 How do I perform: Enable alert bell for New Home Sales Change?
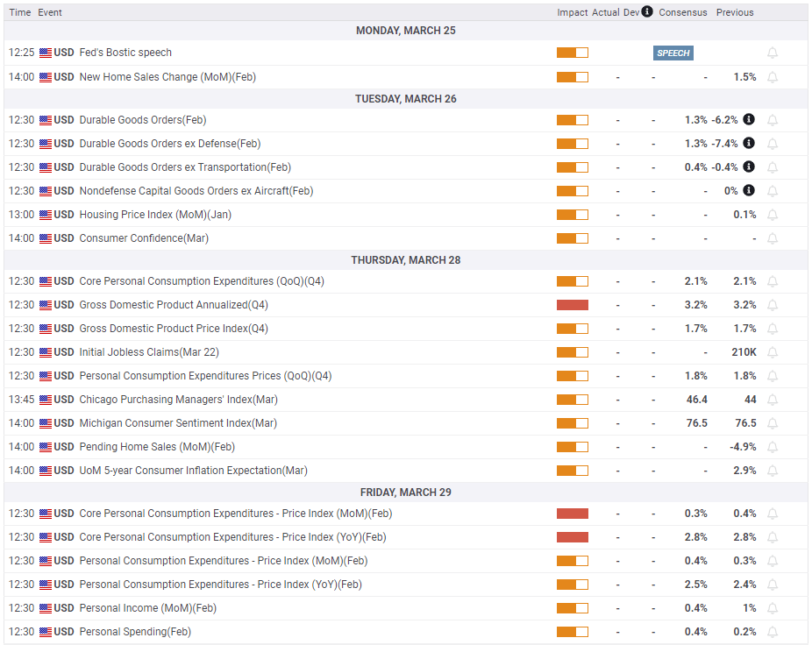pos(773,77)
